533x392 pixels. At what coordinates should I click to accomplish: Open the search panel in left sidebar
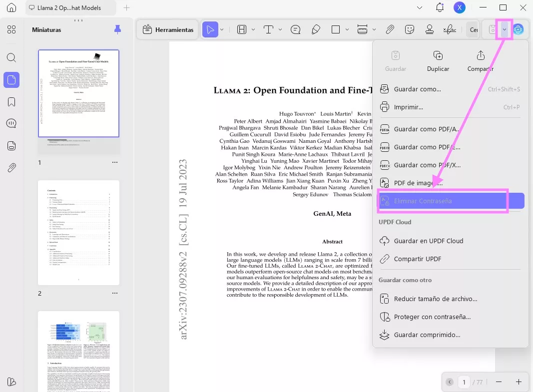pos(11,57)
